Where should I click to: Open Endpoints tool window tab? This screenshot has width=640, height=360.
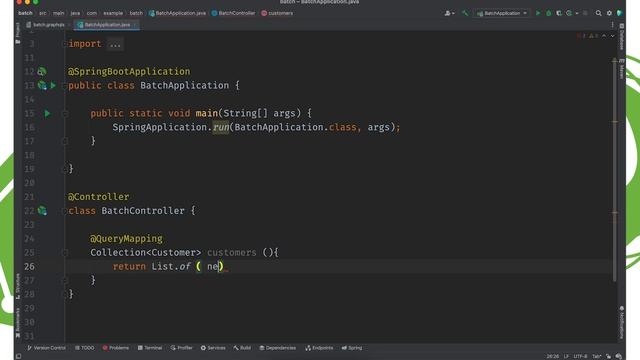pos(319,348)
